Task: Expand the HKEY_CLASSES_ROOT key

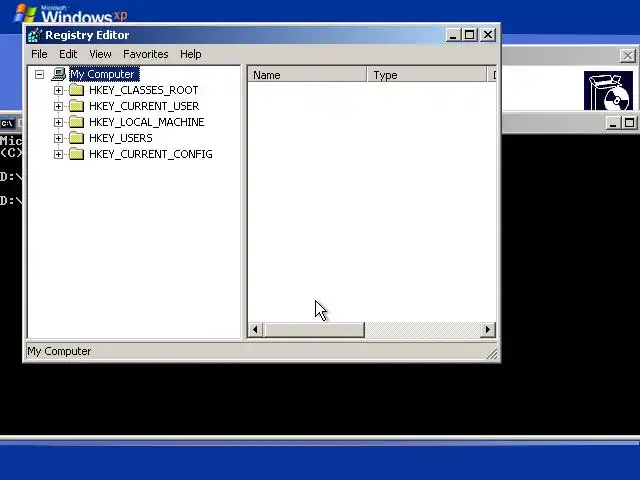Action: pos(58,90)
